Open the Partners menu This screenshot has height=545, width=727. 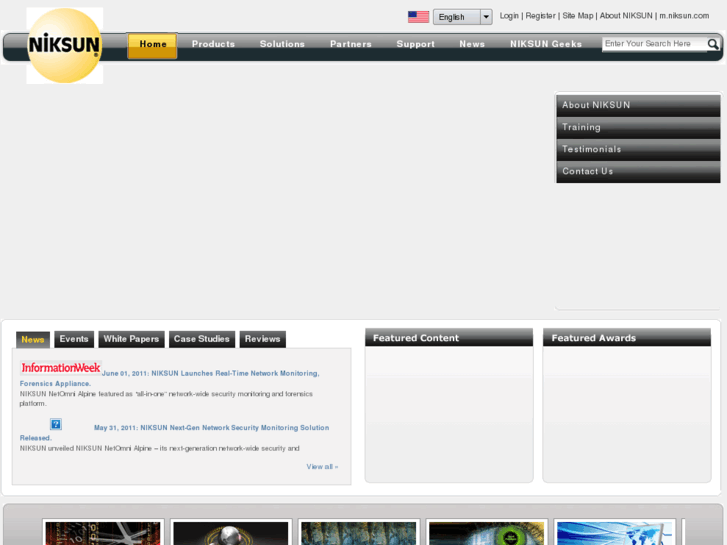(x=351, y=44)
